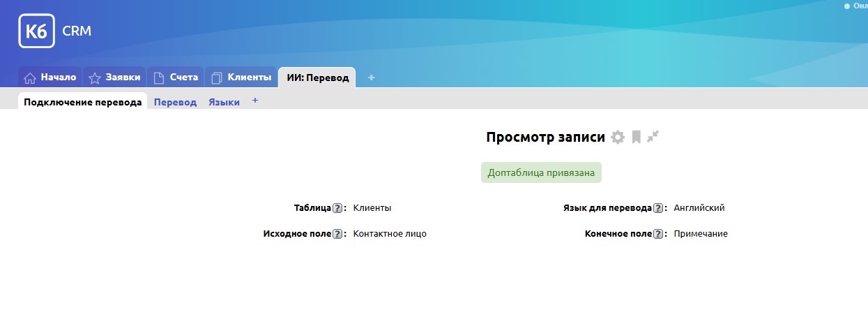Go to the Клиенты tab
Screen dimensions: 868x317
[241, 78]
